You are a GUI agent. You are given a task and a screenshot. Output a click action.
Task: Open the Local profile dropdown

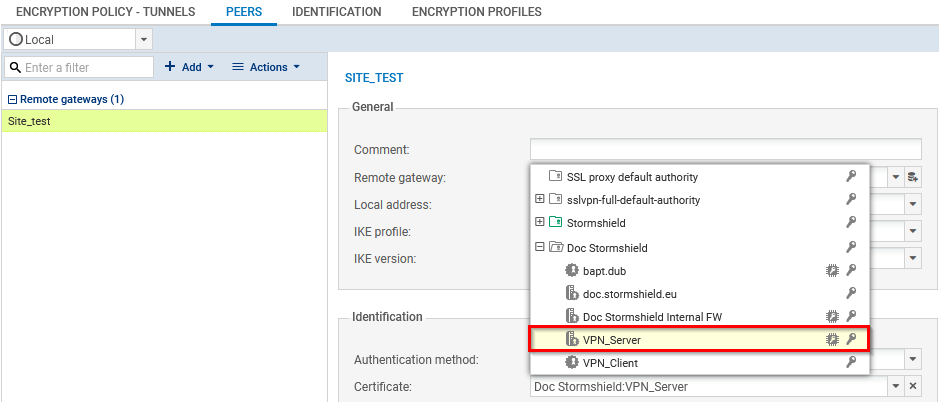pyautogui.click(x=144, y=39)
